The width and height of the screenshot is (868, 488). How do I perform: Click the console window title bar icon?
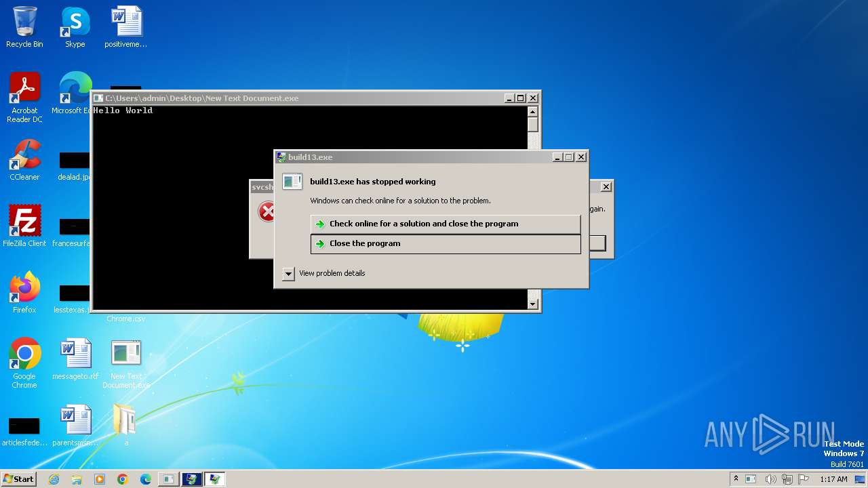click(x=98, y=98)
